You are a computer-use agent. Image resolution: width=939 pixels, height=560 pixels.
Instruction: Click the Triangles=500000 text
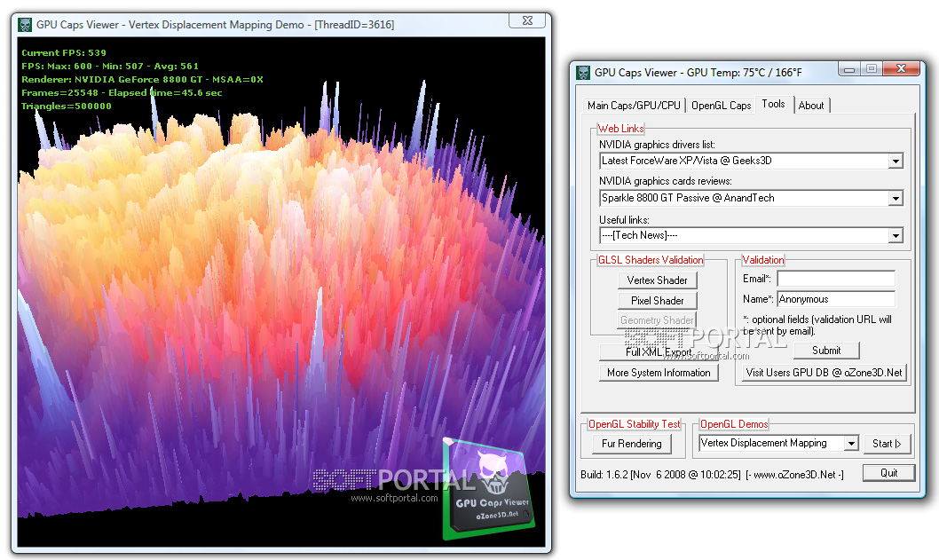coord(66,106)
